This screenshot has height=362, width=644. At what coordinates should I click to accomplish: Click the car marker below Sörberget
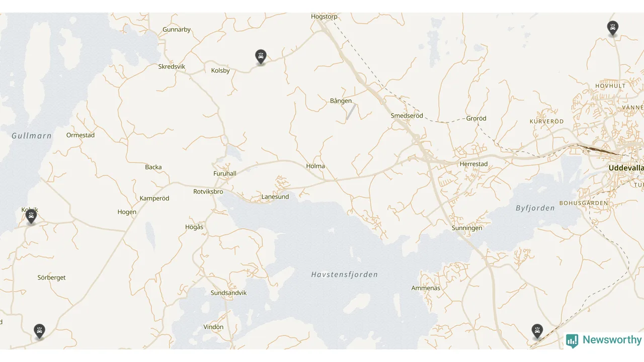[39, 331]
